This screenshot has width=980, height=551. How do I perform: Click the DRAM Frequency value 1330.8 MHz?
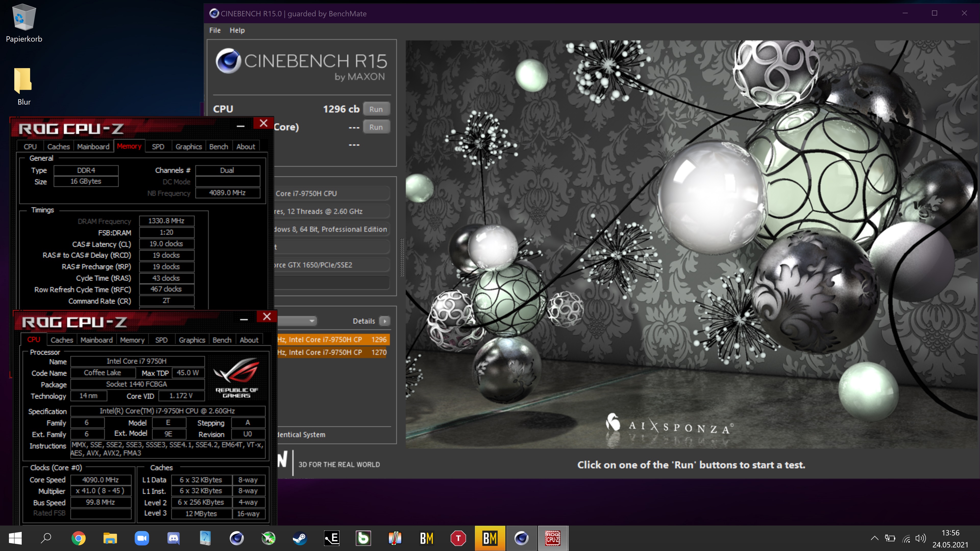[x=167, y=221]
